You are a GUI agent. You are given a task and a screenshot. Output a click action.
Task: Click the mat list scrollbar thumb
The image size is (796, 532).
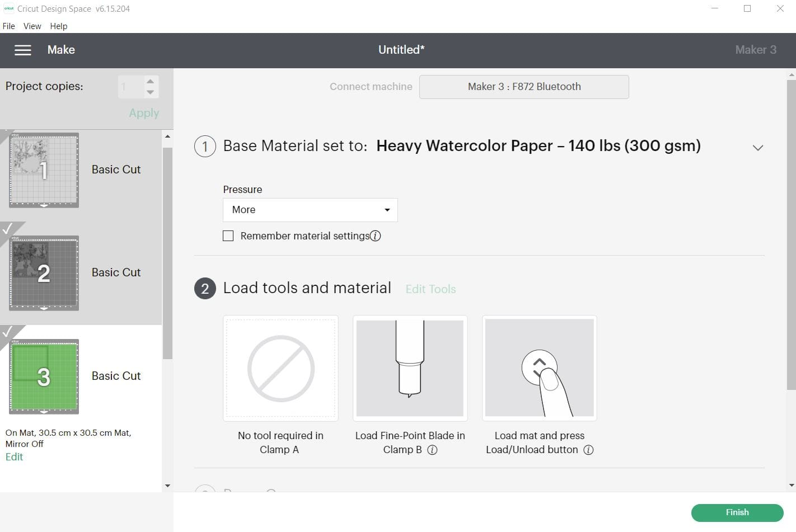[x=167, y=253]
